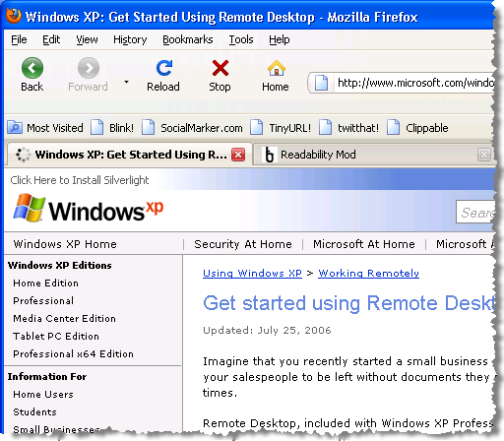Image resolution: width=504 pixels, height=441 pixels.
Task: Open Media Center Edition sidebar link
Action: pos(64,319)
